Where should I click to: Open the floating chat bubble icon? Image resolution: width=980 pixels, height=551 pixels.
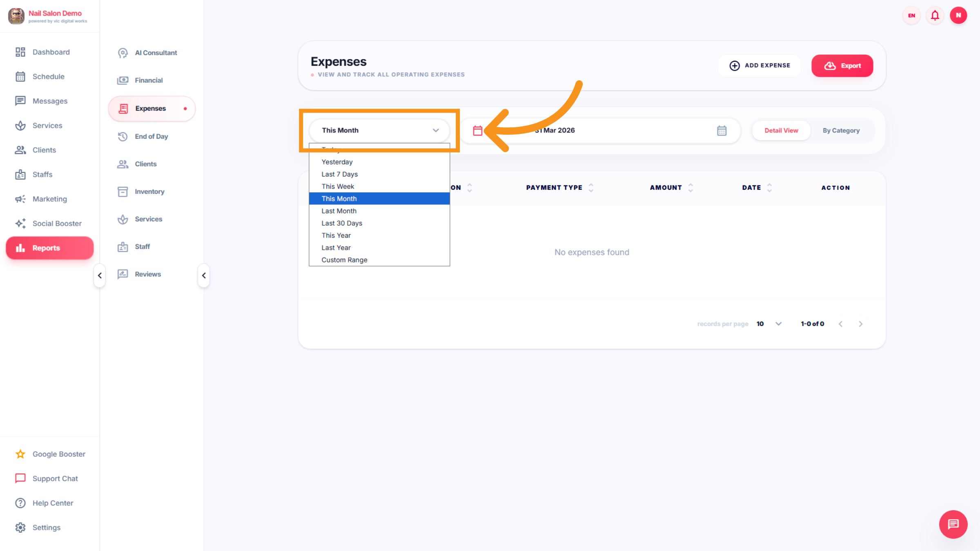[953, 524]
